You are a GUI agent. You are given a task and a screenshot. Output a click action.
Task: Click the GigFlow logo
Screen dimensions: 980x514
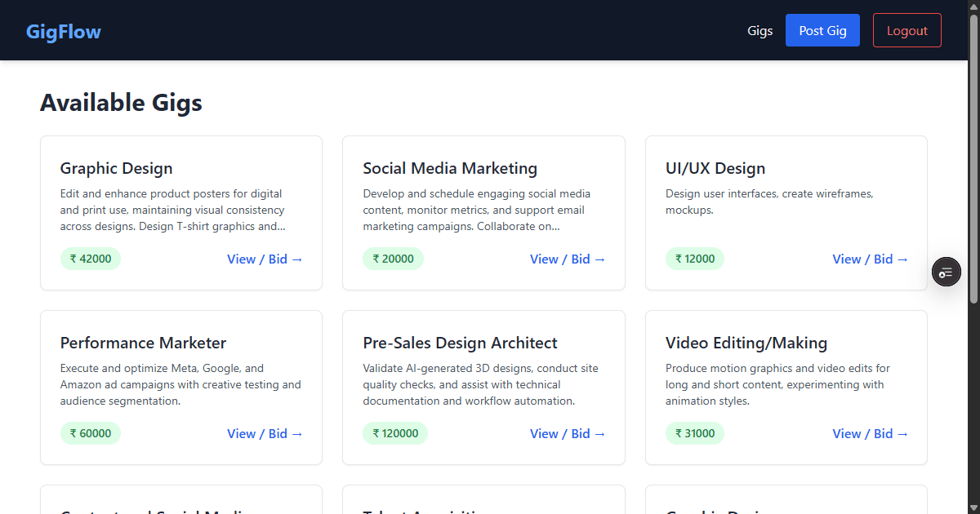click(63, 31)
